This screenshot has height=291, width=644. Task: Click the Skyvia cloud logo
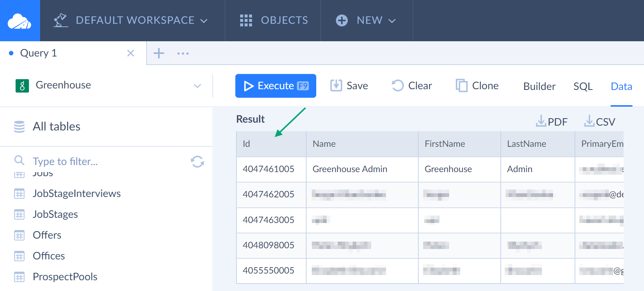pyautogui.click(x=20, y=21)
